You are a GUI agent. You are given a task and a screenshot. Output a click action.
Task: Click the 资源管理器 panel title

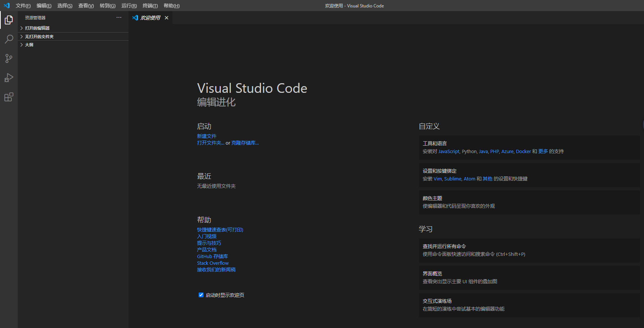(x=35, y=18)
